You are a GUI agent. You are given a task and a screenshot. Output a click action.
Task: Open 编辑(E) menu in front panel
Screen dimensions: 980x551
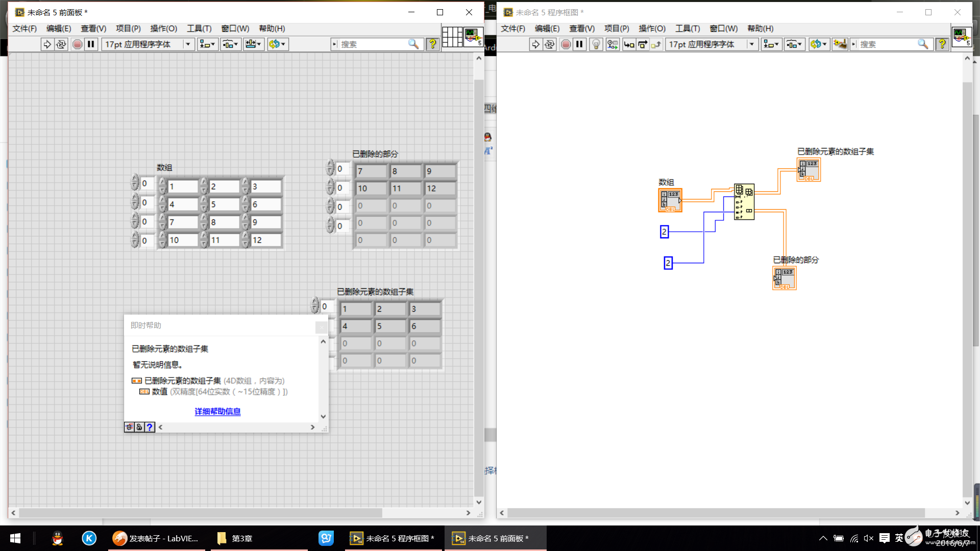coord(59,29)
